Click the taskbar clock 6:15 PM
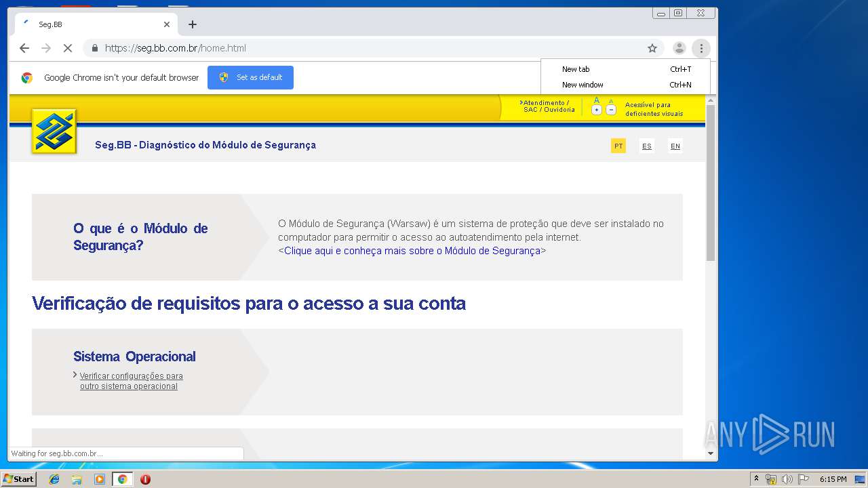Screen dimensions: 868x488 click(x=833, y=479)
